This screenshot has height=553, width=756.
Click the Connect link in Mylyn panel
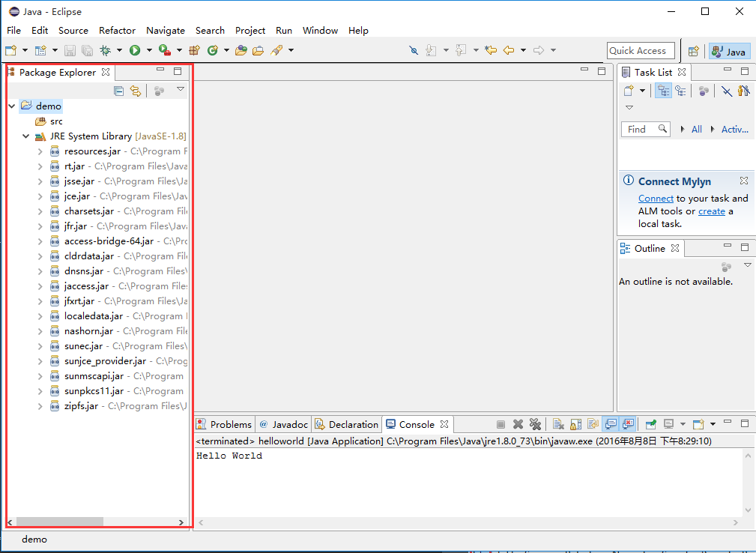click(x=655, y=199)
